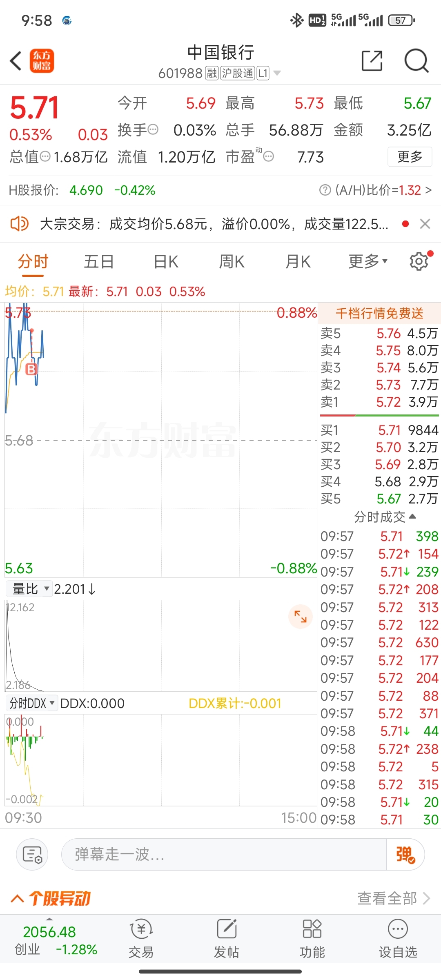Expand stock title dropdown triangle
441x980 pixels.
pos(277,73)
